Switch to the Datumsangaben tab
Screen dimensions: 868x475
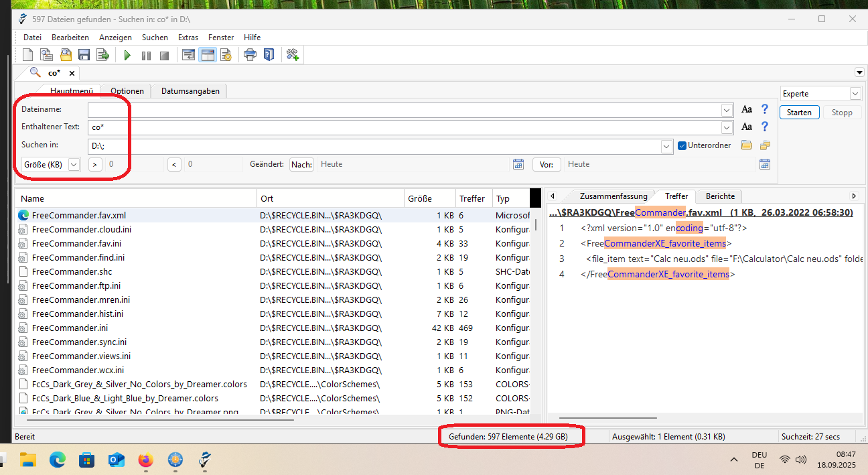[x=190, y=91]
